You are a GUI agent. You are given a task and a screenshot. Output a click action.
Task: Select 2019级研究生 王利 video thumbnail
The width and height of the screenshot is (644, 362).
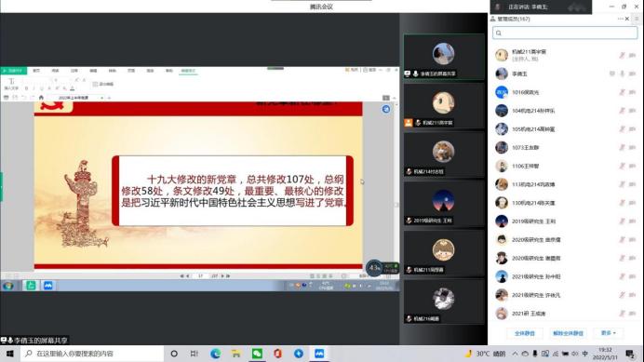444,204
